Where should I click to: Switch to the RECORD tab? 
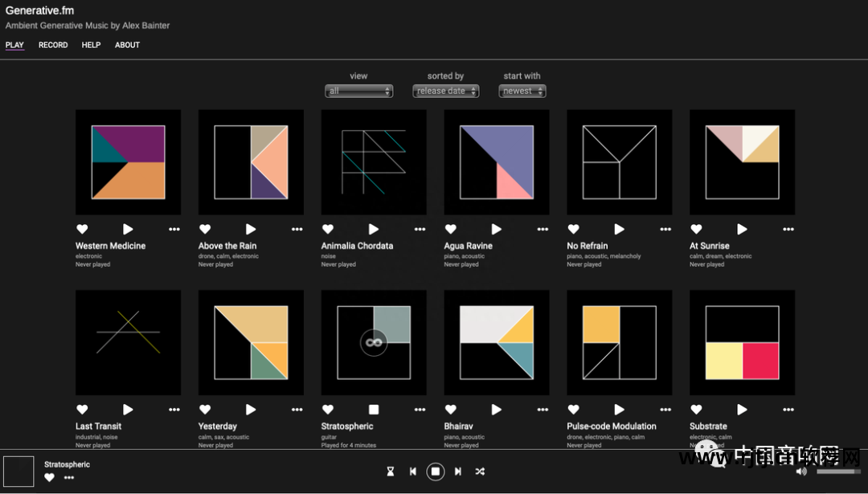[x=53, y=45]
